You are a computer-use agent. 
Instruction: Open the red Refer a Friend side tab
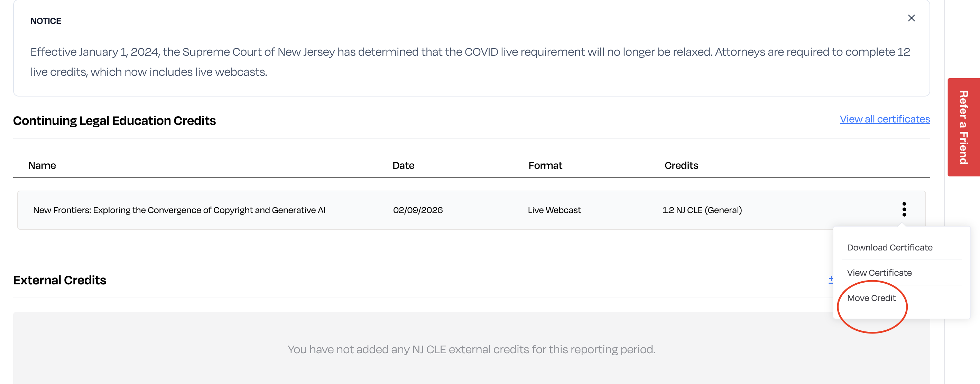click(963, 127)
